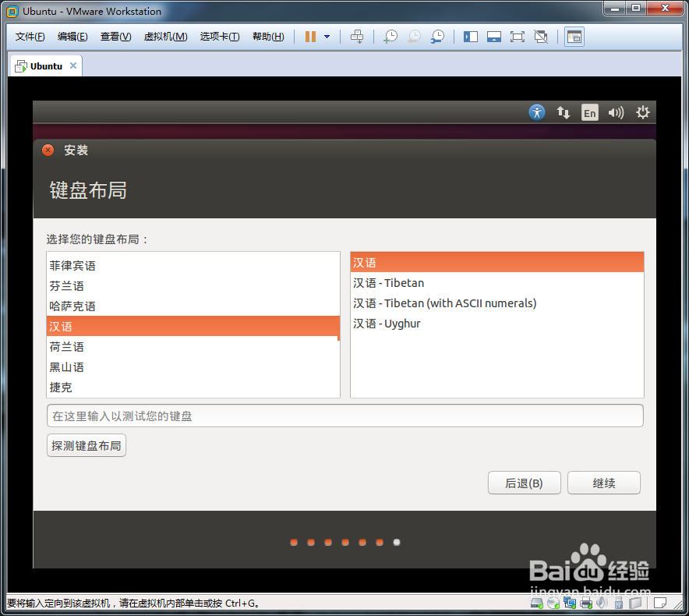Screen dimensions: 689x616
Task: Switch to full screen mode
Action: 518,37
